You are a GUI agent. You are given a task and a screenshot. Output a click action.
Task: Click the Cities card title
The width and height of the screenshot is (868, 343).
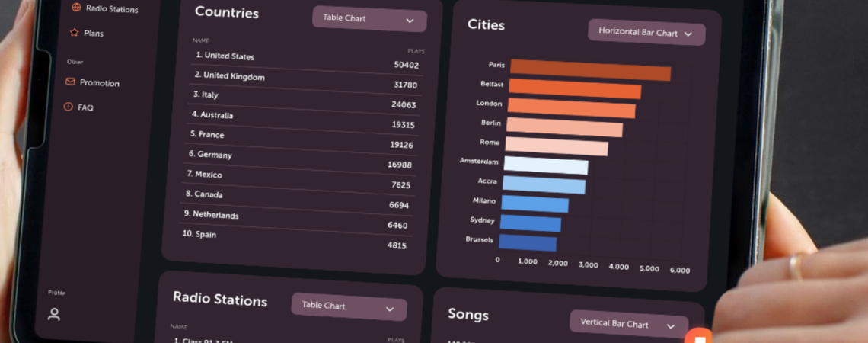pyautogui.click(x=486, y=24)
